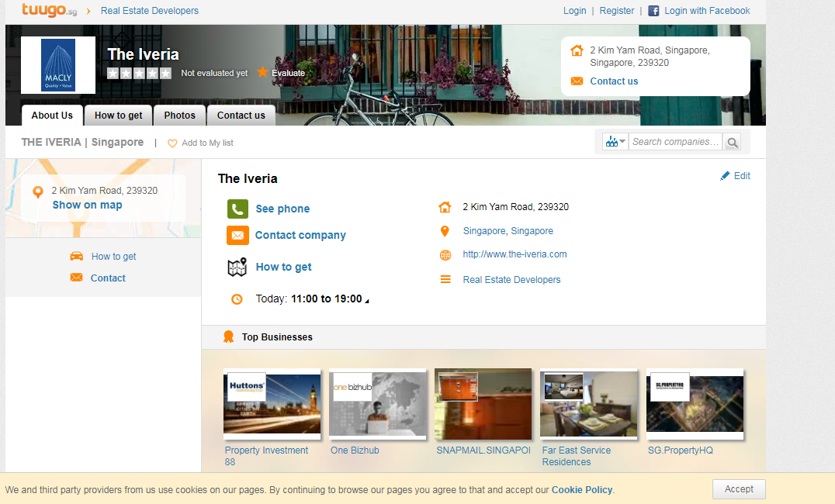Click the THE IVERIA | Singapore heading
Screen dimensions: 835x504
tap(82, 142)
